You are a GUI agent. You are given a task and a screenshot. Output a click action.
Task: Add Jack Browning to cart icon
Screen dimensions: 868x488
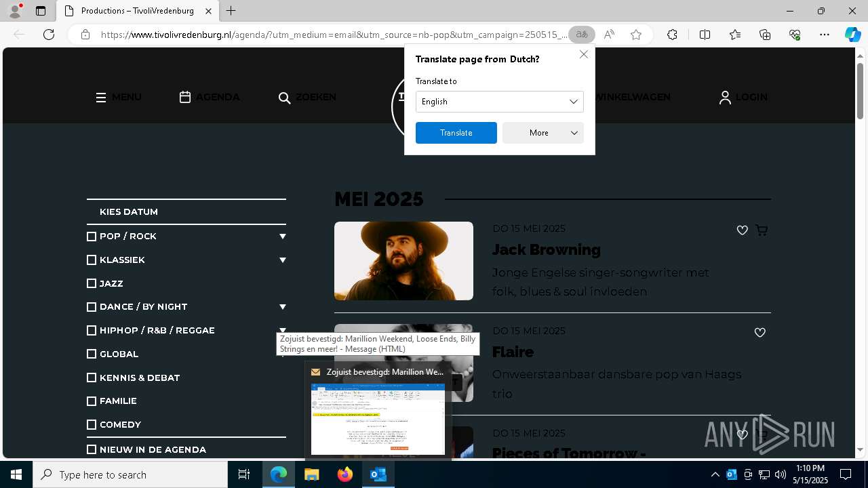tap(762, 230)
